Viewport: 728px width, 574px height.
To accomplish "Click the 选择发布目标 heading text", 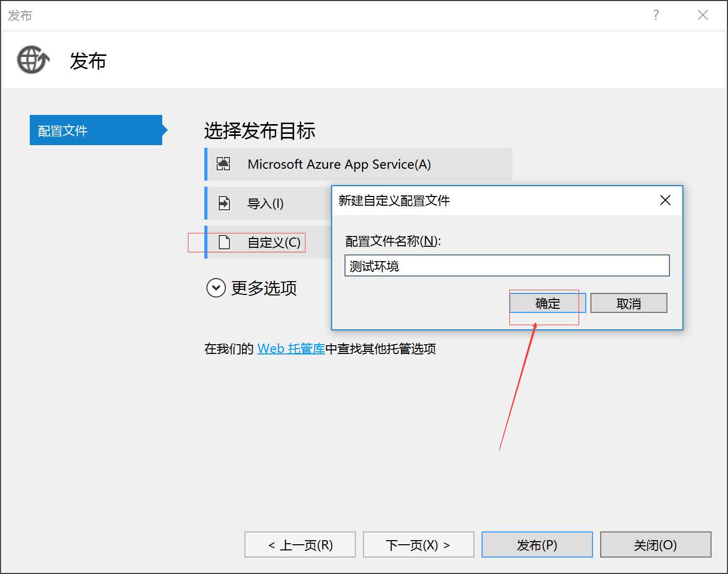I will tap(260, 131).
